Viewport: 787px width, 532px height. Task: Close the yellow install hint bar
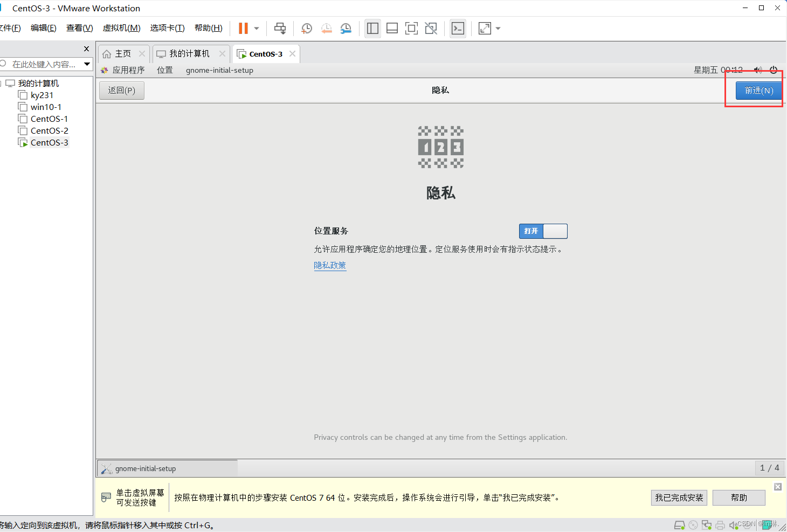coord(778,487)
